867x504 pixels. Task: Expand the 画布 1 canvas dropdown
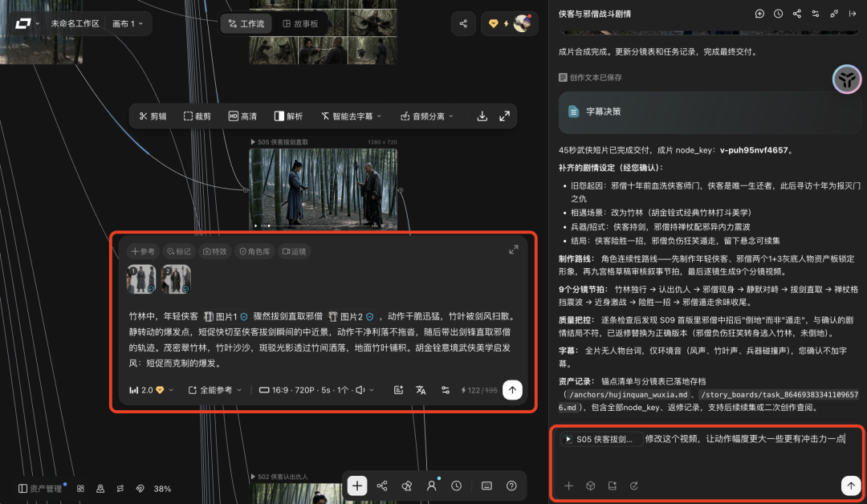pyautogui.click(x=128, y=24)
